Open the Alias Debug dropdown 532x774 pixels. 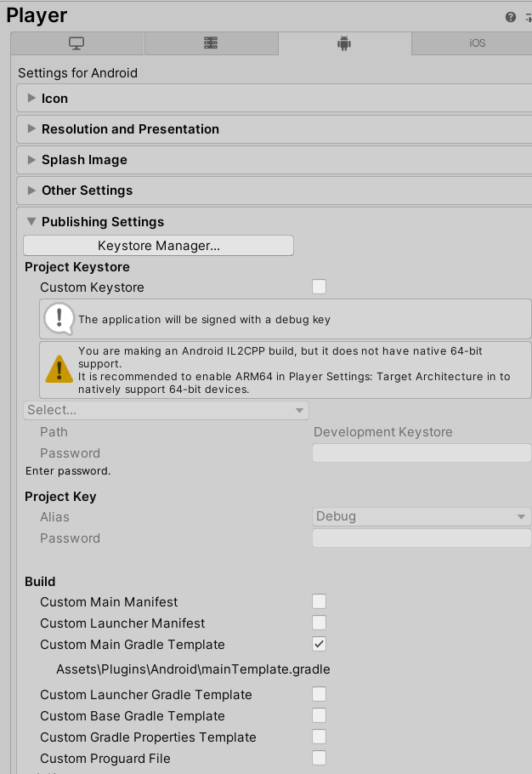[x=422, y=516]
